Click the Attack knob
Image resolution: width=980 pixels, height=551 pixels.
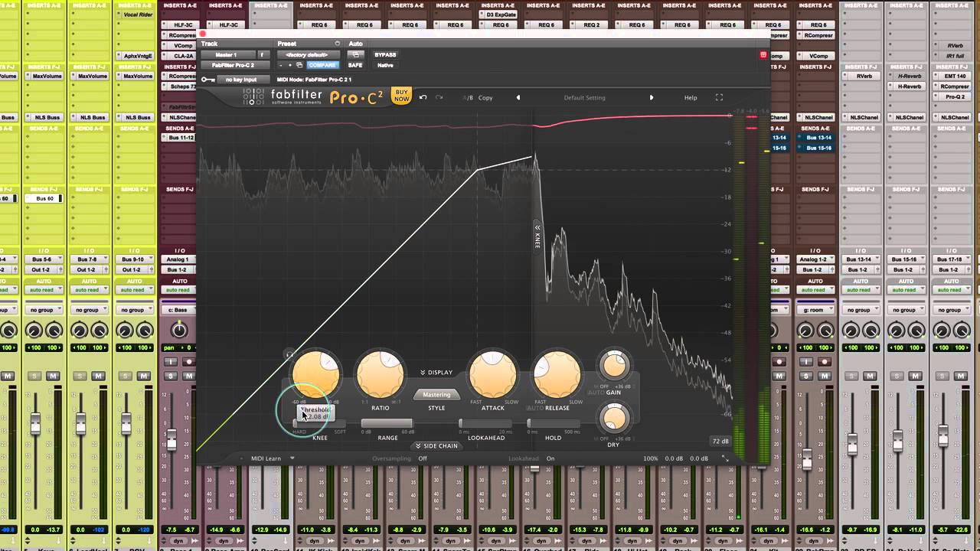pyautogui.click(x=492, y=375)
